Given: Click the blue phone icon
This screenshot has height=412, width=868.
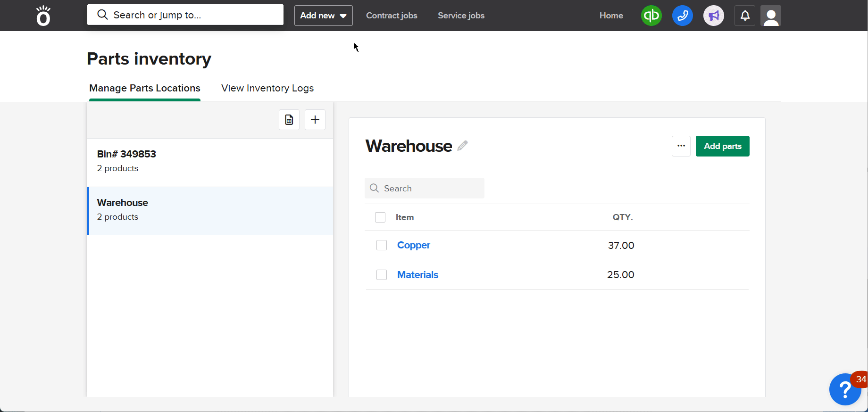Looking at the screenshot, I should (x=682, y=16).
